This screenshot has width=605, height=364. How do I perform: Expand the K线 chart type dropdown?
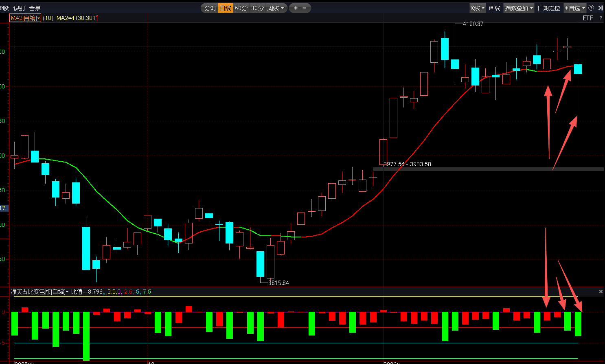point(477,8)
